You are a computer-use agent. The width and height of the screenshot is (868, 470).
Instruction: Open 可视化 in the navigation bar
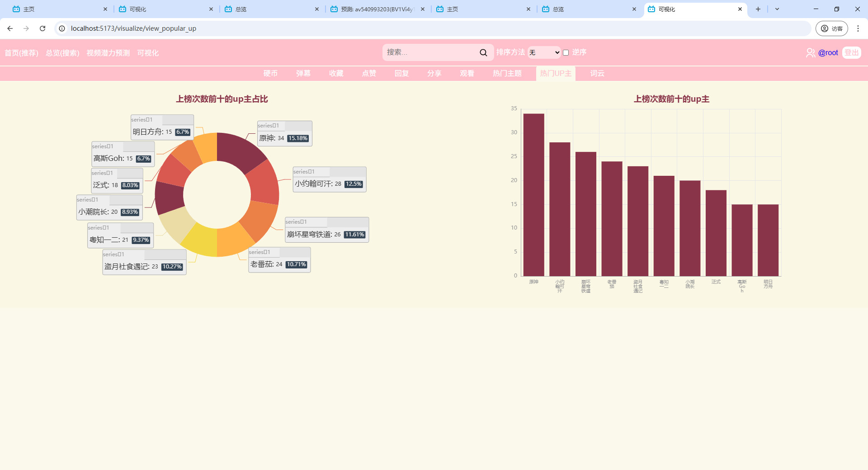tap(148, 53)
